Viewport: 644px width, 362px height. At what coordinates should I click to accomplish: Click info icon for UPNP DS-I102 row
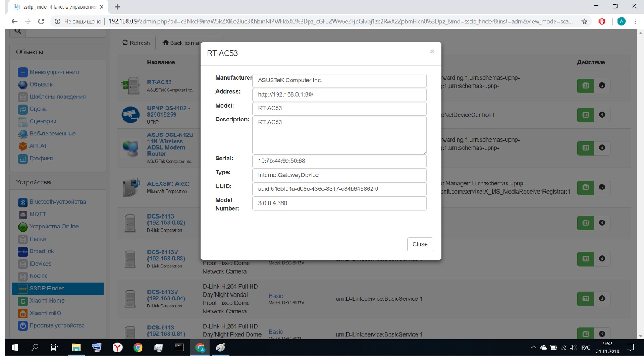(x=602, y=115)
